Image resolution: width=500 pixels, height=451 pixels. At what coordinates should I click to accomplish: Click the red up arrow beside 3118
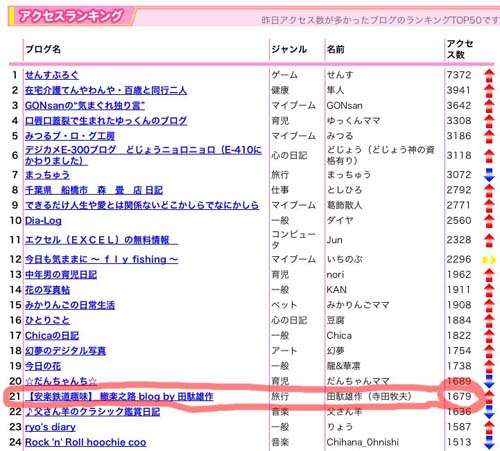point(489,156)
